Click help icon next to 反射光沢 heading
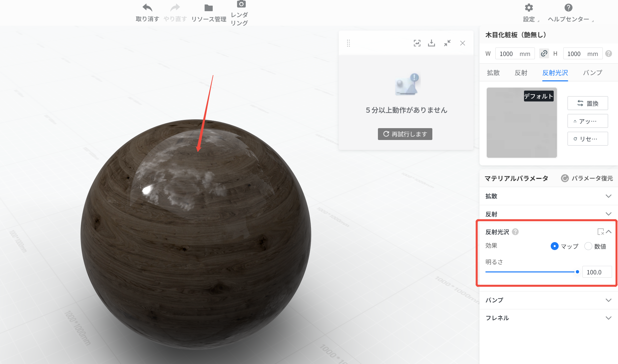 (x=515, y=232)
